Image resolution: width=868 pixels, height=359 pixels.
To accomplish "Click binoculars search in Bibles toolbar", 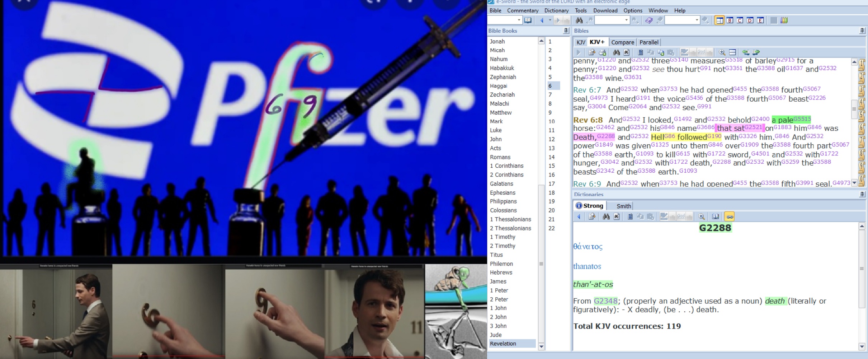I will pyautogui.click(x=616, y=52).
